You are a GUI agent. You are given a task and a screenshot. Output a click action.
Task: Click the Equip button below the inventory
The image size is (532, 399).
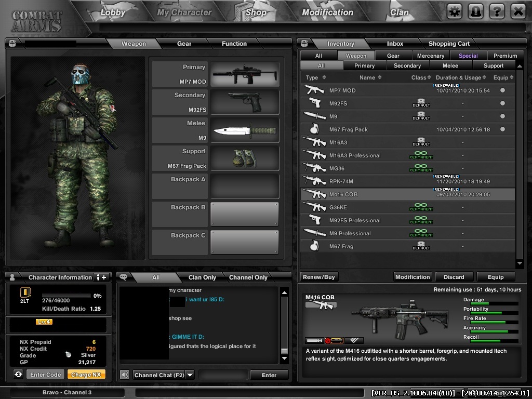coord(496,277)
